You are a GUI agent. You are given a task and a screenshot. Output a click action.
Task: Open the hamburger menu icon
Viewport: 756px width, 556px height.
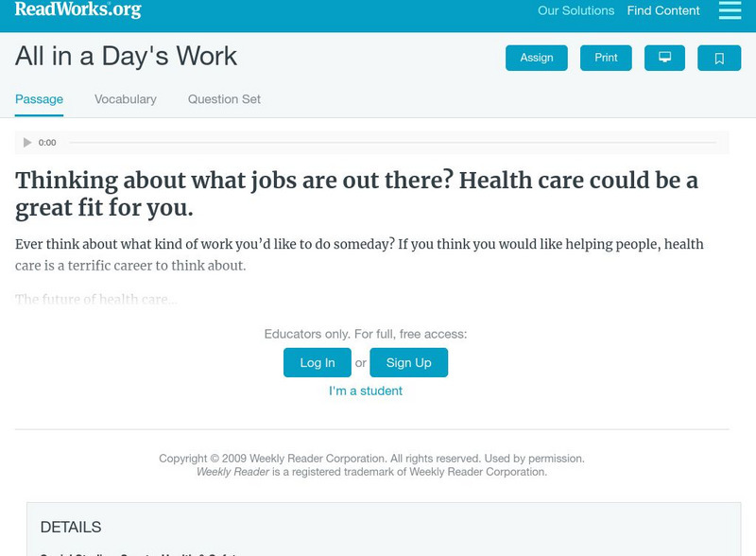(730, 10)
